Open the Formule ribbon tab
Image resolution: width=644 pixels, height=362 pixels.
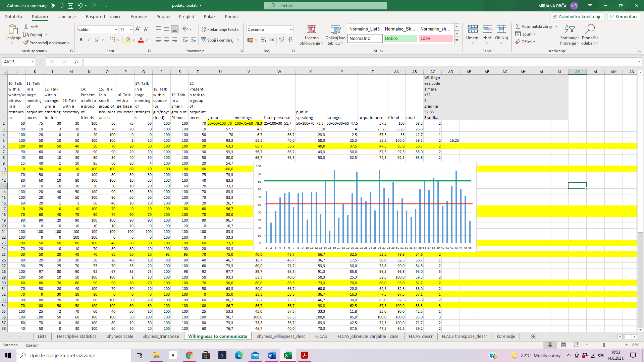coord(139,16)
